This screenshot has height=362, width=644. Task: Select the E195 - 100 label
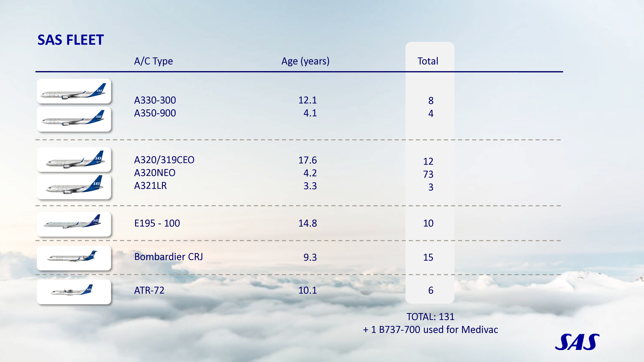(157, 223)
